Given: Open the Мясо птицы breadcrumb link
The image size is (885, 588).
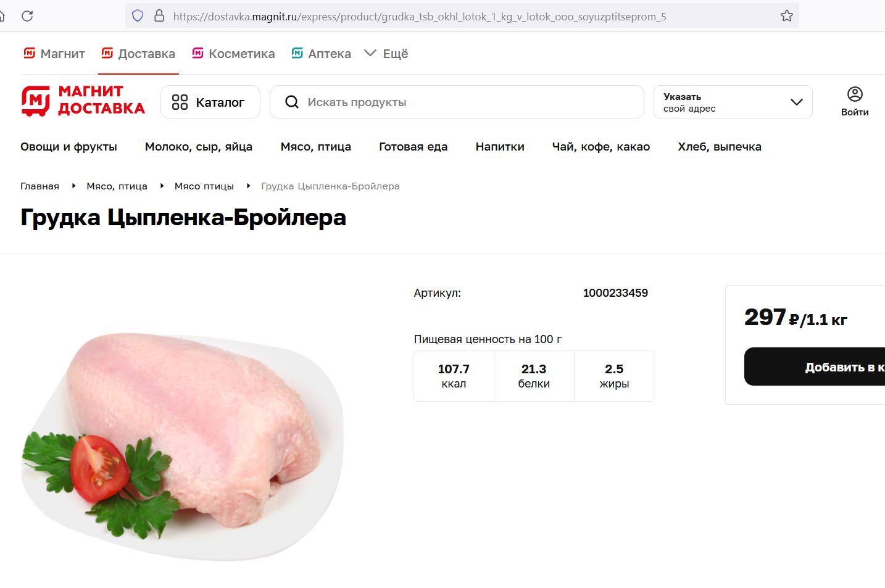Looking at the screenshot, I should (x=204, y=186).
